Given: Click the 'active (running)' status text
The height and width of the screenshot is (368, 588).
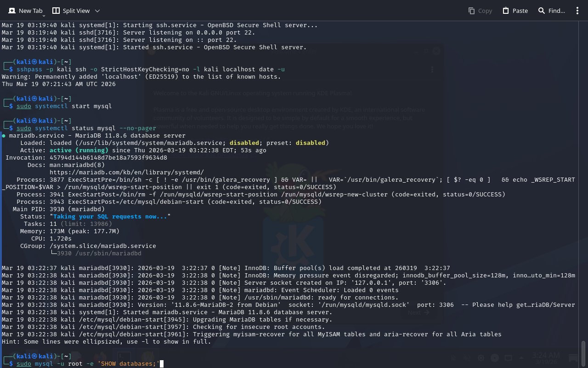Looking at the screenshot, I should 79,150.
